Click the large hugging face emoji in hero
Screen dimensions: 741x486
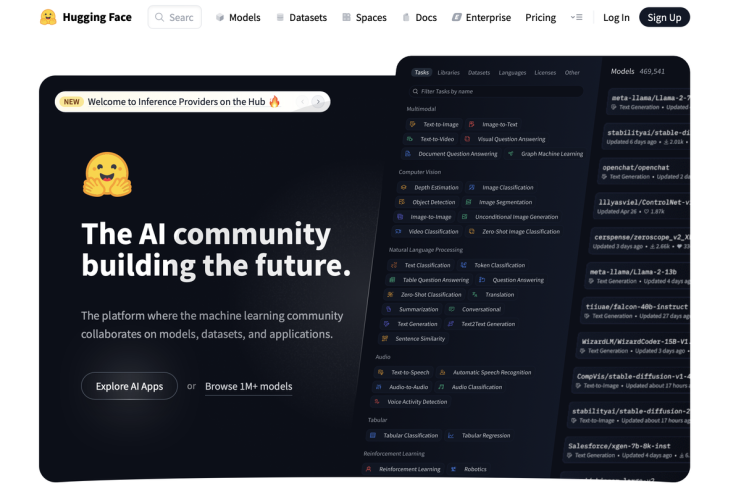point(107,177)
